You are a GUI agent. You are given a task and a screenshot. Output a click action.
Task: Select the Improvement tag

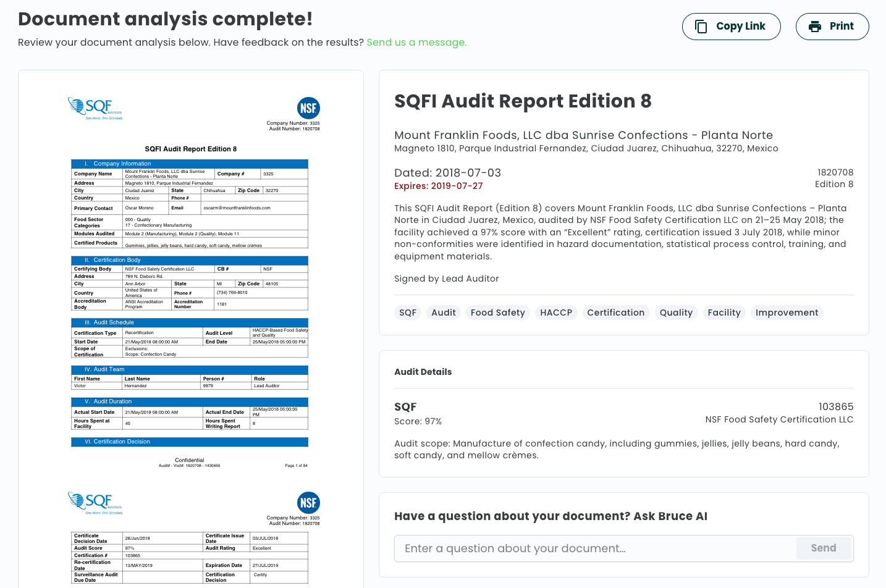pos(787,313)
